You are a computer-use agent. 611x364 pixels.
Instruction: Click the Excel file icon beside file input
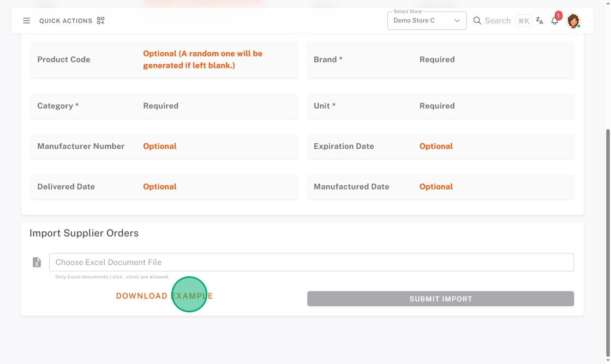point(37,263)
